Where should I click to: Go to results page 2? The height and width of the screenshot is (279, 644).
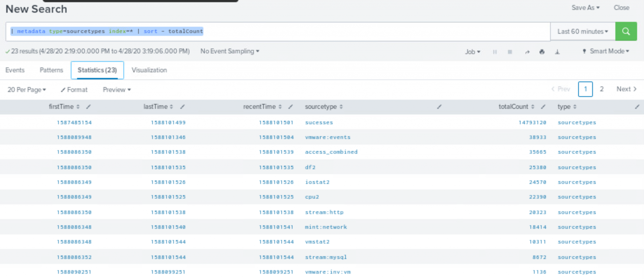point(602,89)
